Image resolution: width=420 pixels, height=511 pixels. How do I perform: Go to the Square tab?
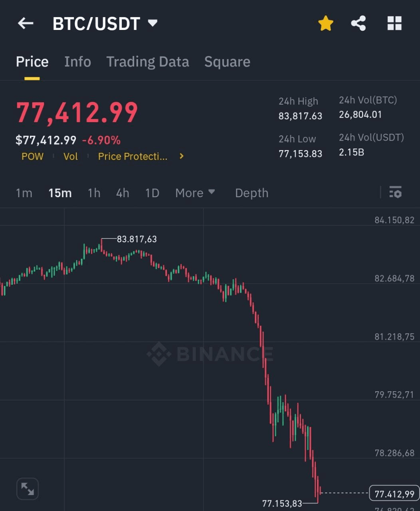227,62
